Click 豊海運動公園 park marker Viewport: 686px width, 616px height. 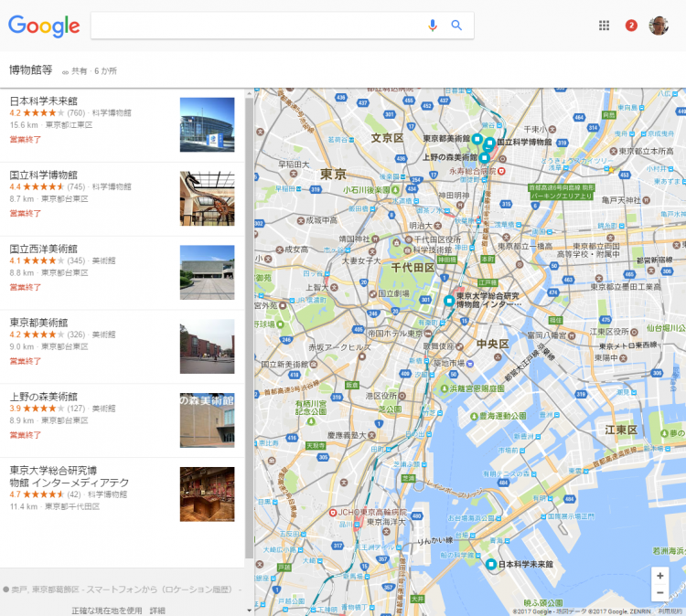tap(474, 416)
